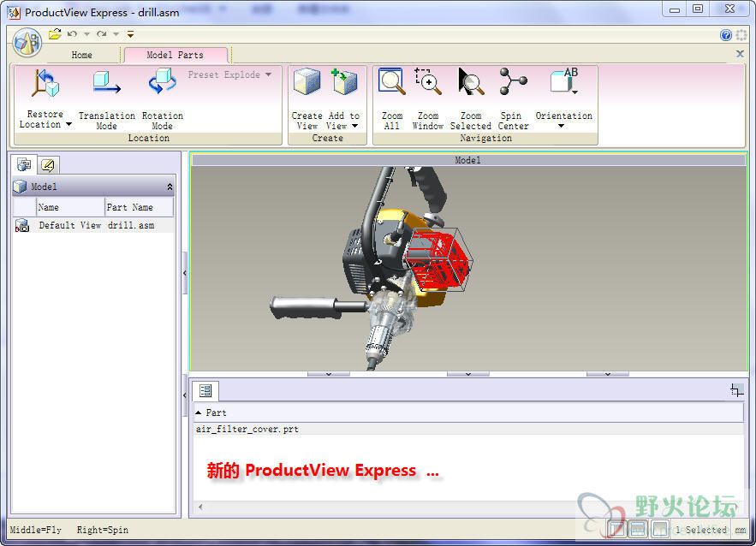Click the icon beside the Help button

point(741,35)
